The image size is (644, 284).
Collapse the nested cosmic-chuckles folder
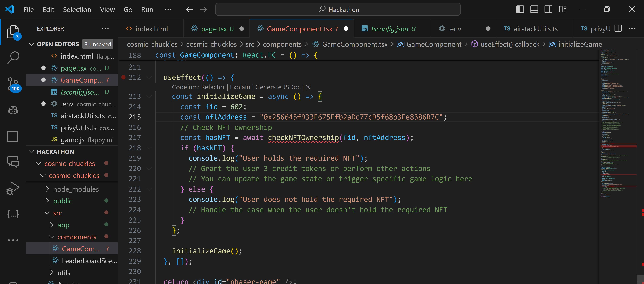(43, 175)
